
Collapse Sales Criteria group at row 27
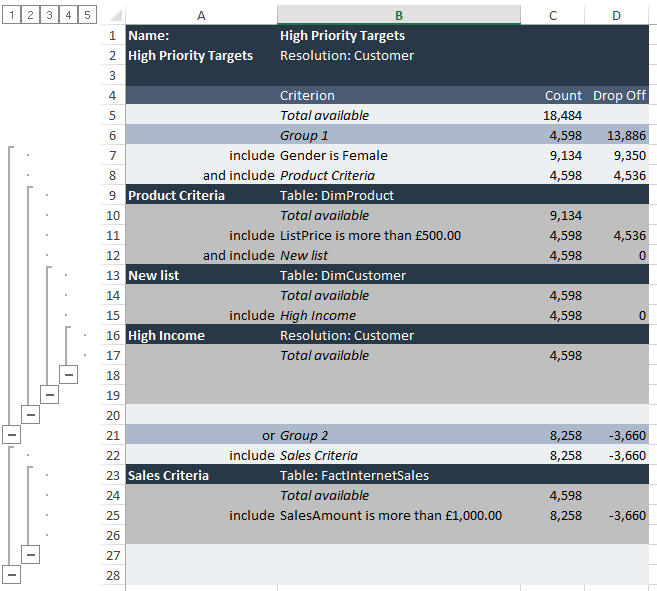(30, 554)
